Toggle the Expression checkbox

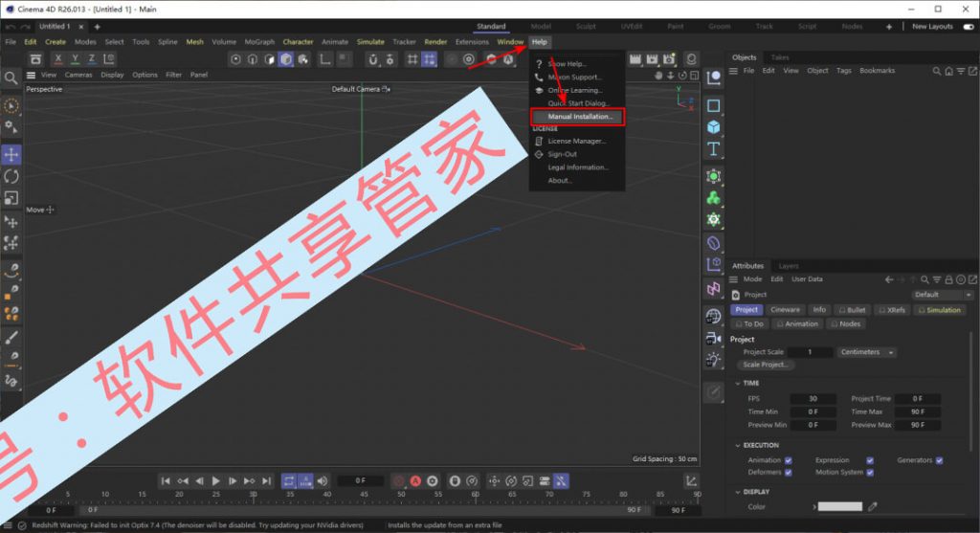tap(869, 460)
